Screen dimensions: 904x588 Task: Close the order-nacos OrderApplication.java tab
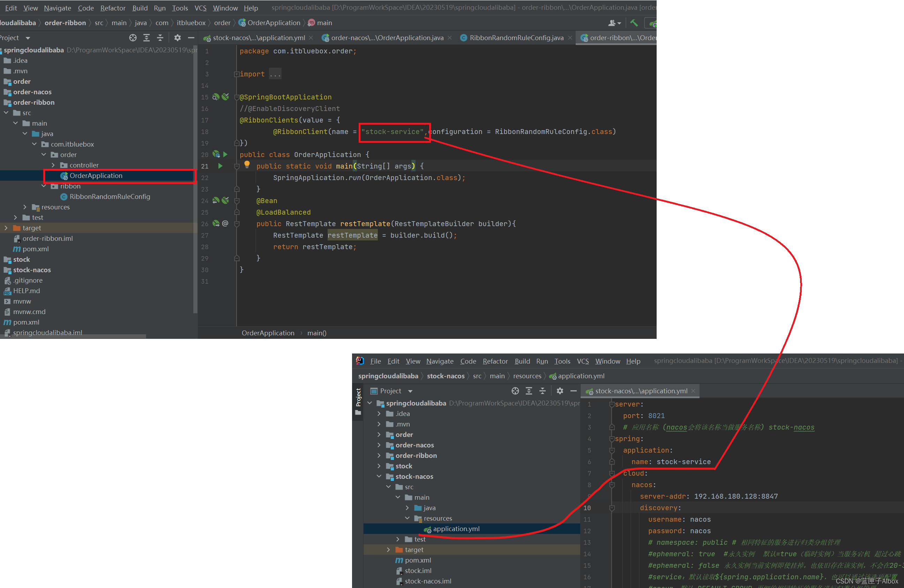pyautogui.click(x=450, y=38)
